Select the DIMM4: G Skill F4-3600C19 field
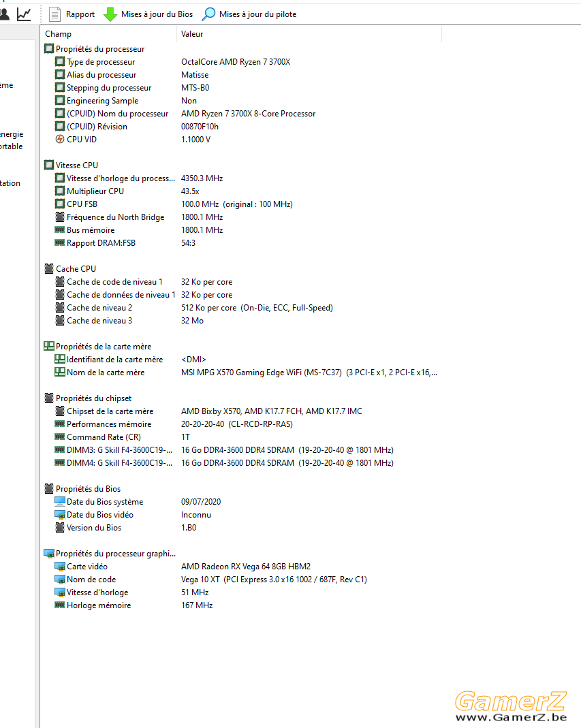The width and height of the screenshot is (581, 728). 119,463
